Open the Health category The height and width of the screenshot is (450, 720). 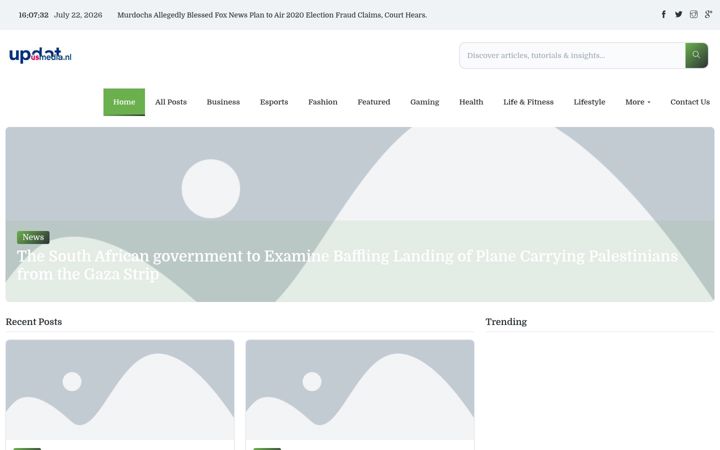471,102
